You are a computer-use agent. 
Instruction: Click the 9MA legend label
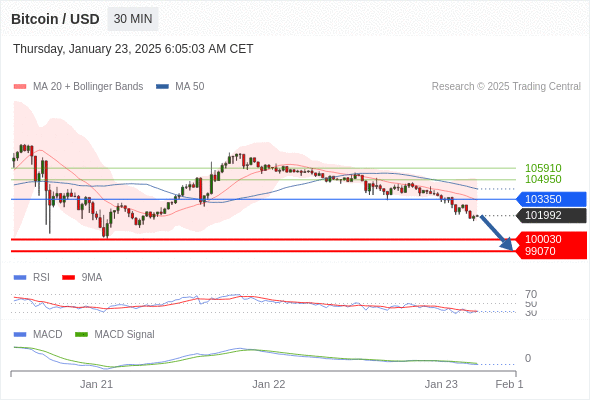pyautogui.click(x=92, y=278)
